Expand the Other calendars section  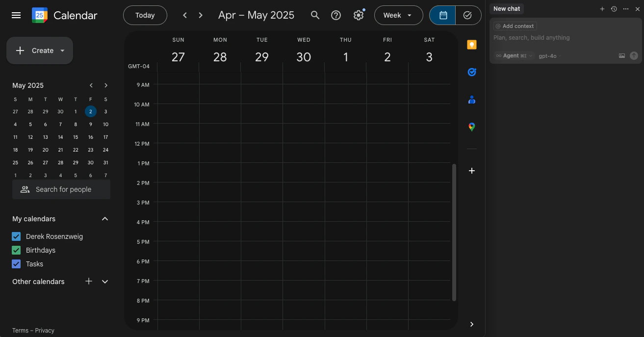(x=104, y=281)
